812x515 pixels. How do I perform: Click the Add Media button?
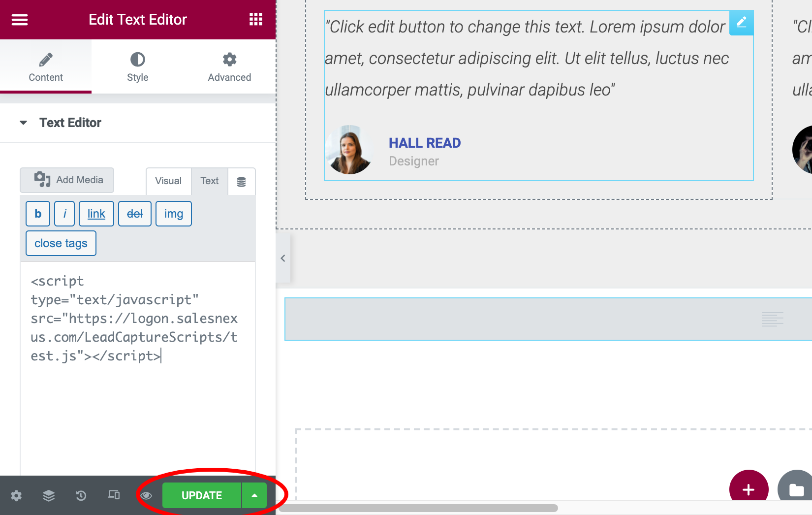point(67,180)
